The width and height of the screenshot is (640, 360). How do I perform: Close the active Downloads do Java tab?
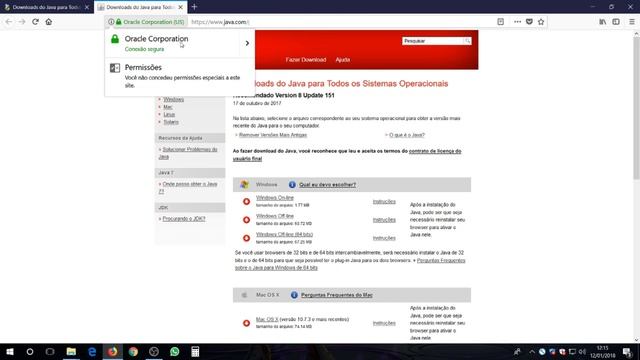pyautogui.click(x=180, y=7)
